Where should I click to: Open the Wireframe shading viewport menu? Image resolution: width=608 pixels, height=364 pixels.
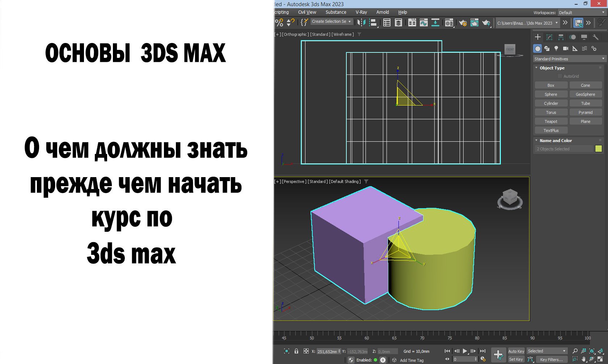point(343,34)
